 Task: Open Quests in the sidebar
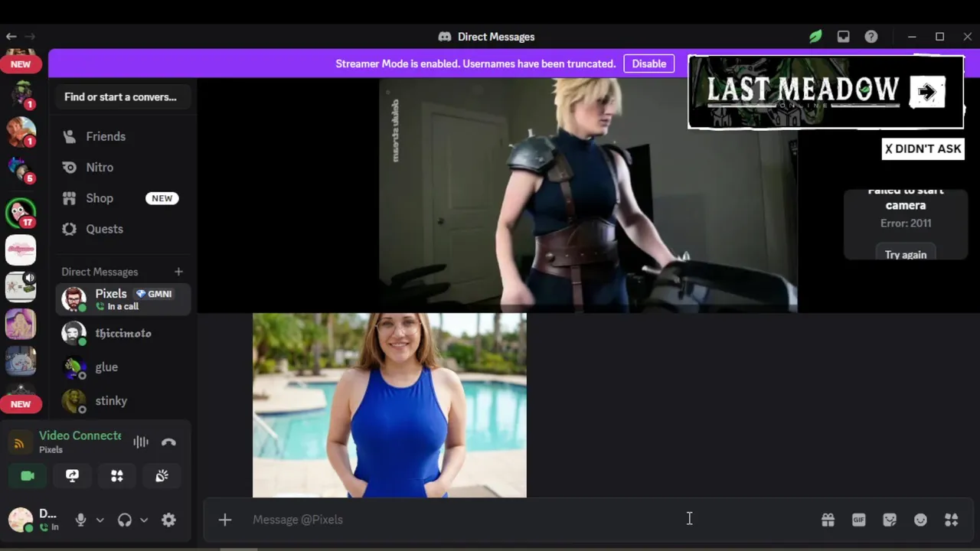(122, 229)
